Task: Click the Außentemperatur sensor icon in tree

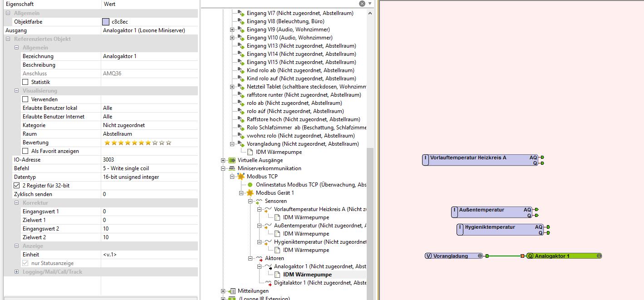Action: coord(268,226)
